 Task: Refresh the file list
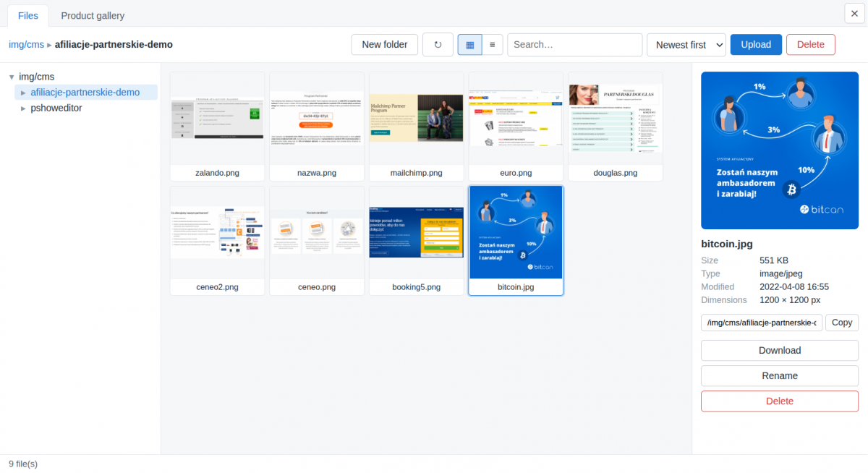(438, 45)
